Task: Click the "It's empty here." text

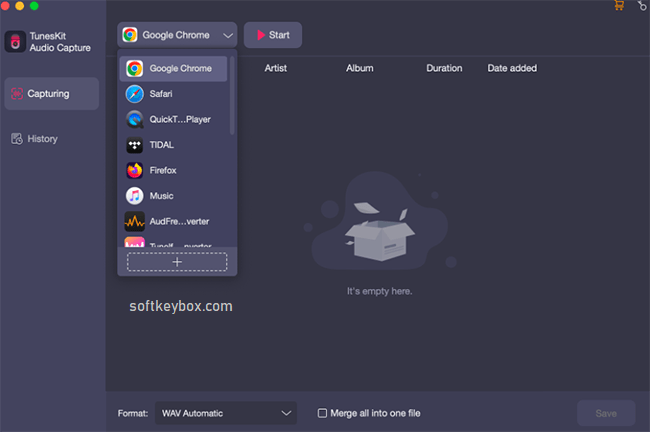Action: 379,291
